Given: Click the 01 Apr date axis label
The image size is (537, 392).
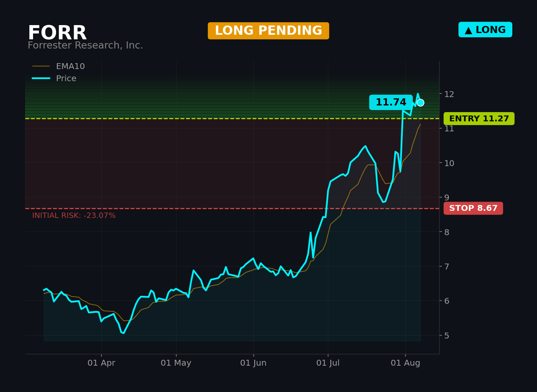Looking at the screenshot, I should point(101,363).
